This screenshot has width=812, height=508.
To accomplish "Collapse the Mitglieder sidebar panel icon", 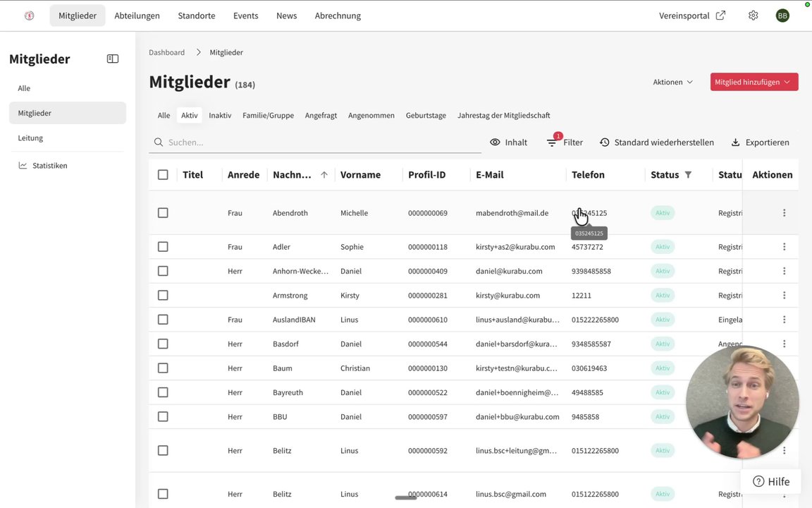I will [x=112, y=59].
